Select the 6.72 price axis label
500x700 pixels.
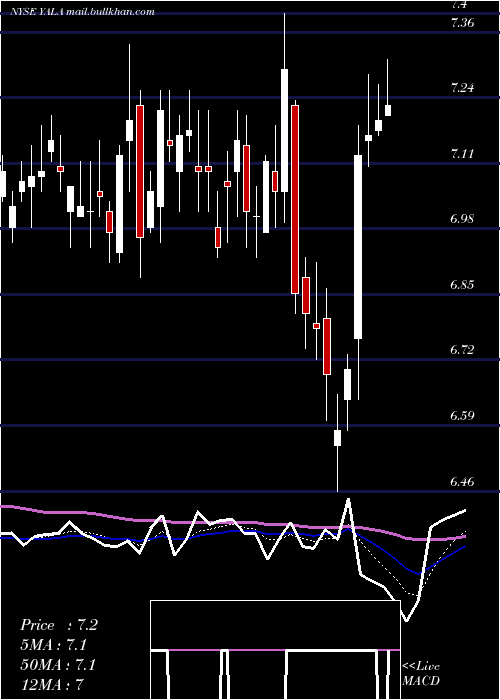coord(462,350)
